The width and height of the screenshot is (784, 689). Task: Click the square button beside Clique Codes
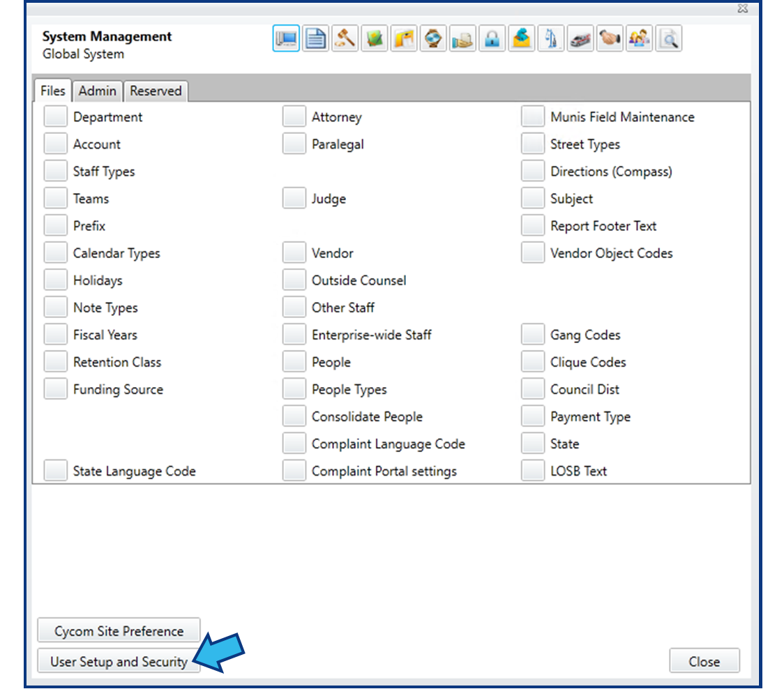(533, 362)
